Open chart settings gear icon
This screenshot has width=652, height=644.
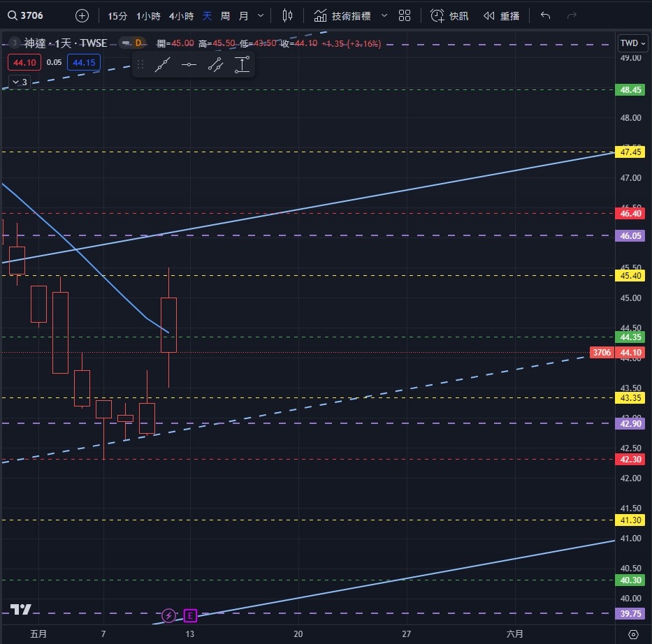point(633,634)
